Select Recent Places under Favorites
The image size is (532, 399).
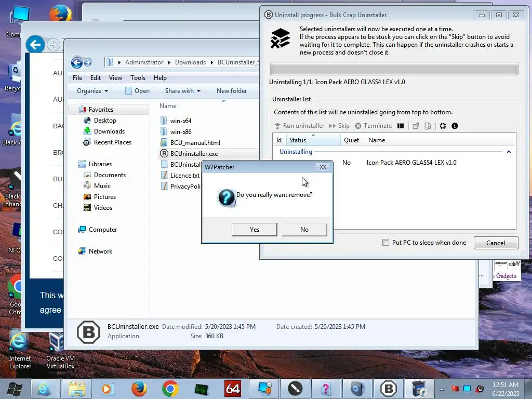pyautogui.click(x=112, y=142)
